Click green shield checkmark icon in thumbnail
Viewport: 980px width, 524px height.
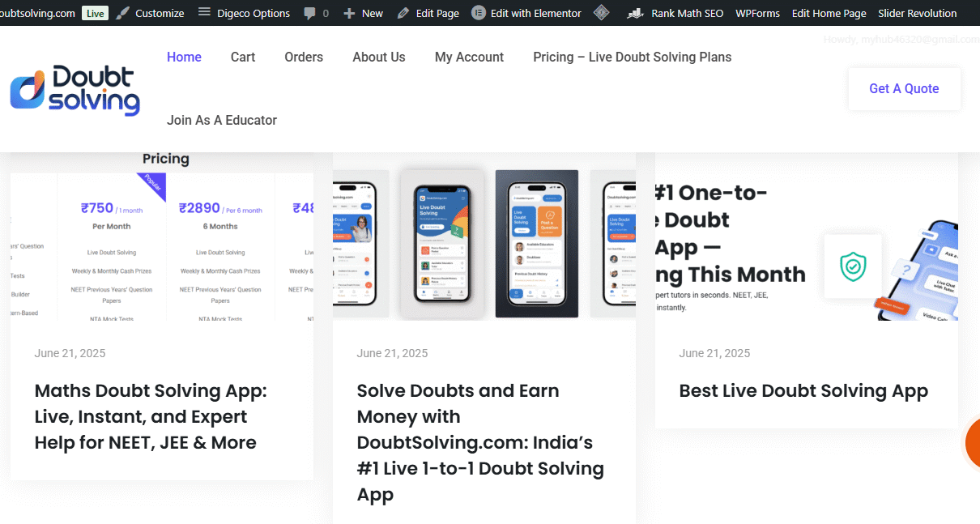852,266
